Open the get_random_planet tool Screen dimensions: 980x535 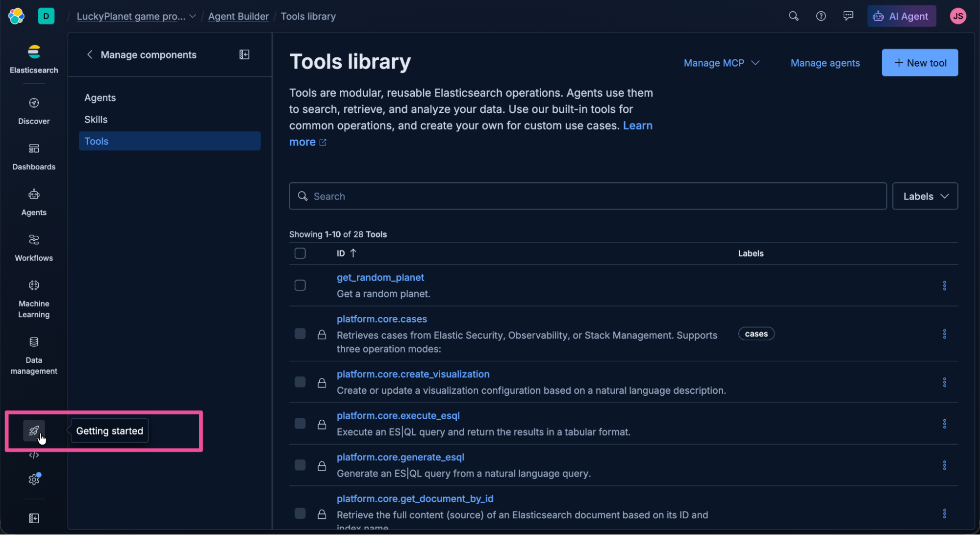pos(380,278)
